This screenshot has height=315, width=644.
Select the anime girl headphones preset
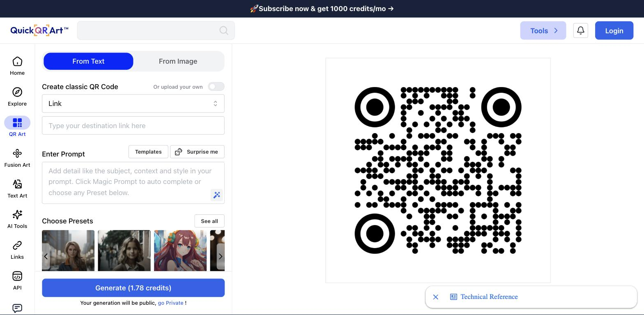coord(180,251)
